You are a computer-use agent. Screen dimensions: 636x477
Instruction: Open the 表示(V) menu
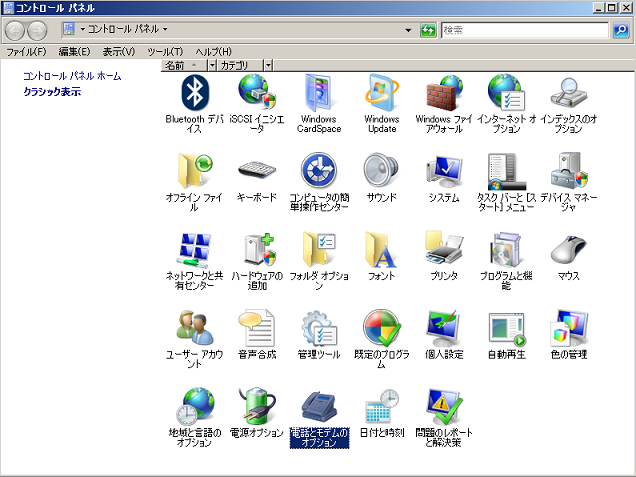point(118,52)
